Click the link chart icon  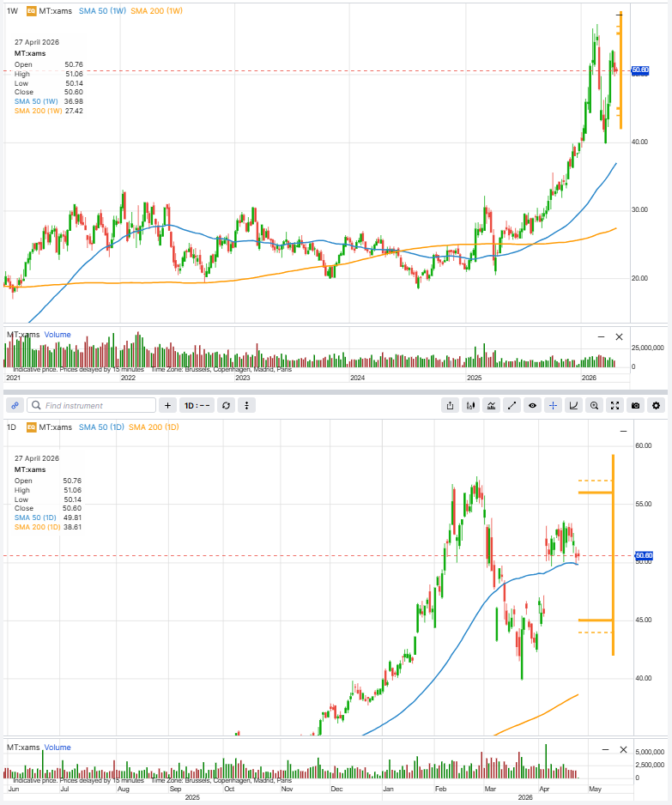click(14, 405)
